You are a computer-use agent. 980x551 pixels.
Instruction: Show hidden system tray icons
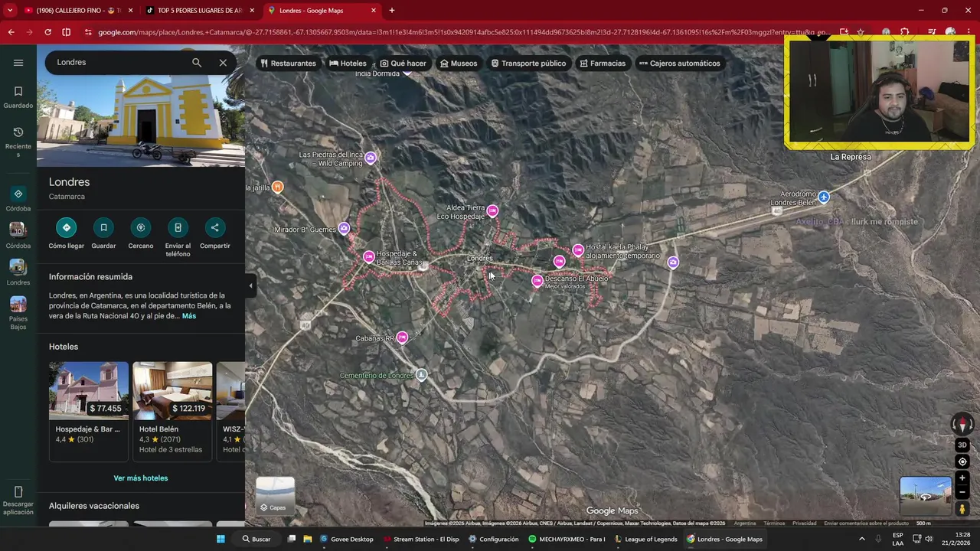click(x=861, y=539)
